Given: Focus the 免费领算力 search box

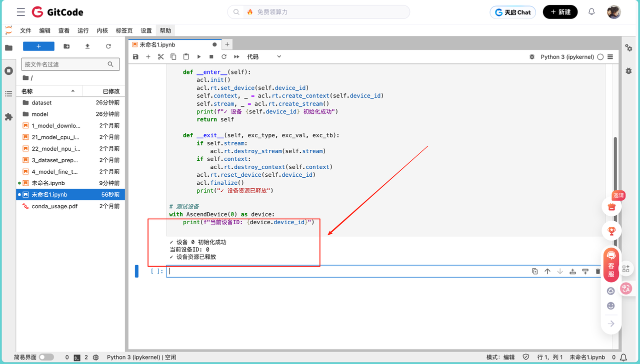Looking at the screenshot, I should [318, 12].
